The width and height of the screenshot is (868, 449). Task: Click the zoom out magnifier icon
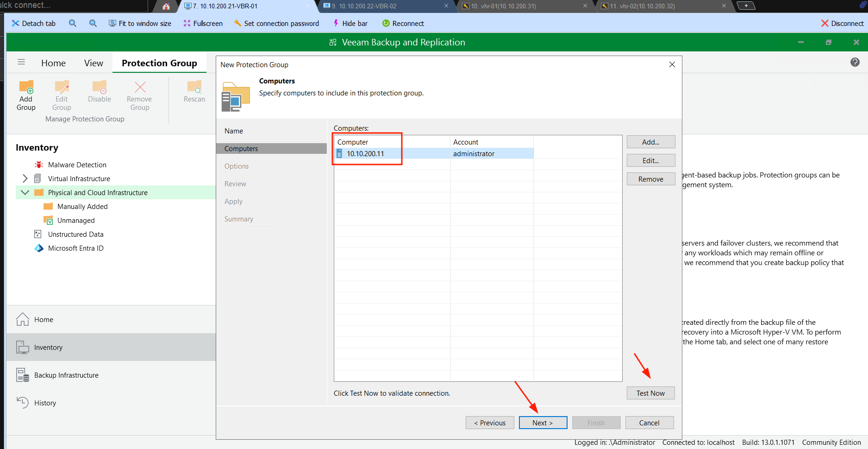[93, 23]
